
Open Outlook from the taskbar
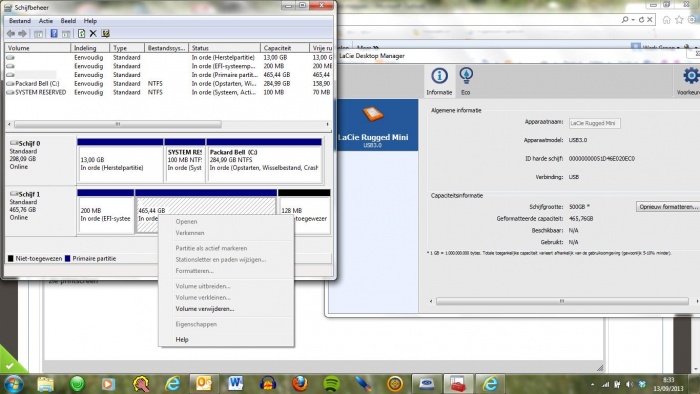pyautogui.click(x=204, y=383)
